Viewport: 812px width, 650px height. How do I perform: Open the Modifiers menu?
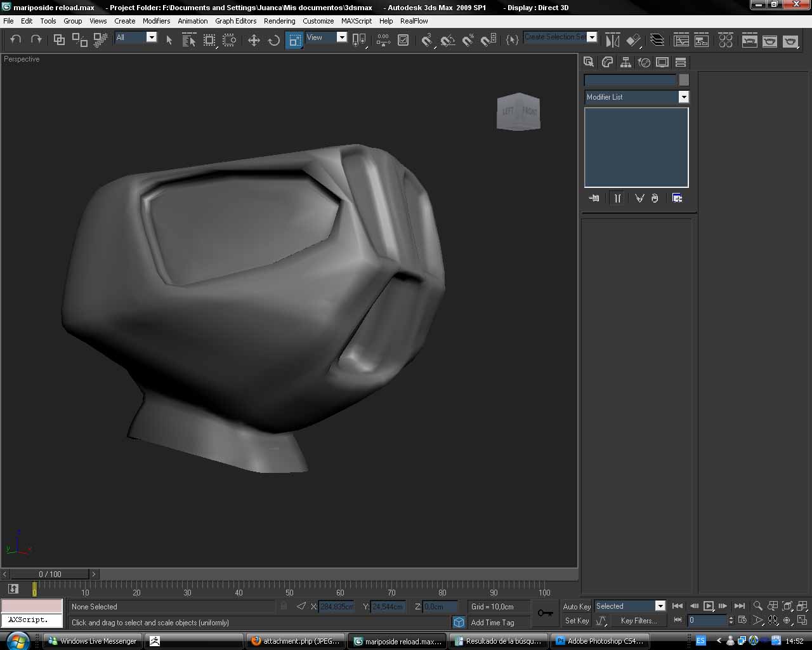pos(156,21)
